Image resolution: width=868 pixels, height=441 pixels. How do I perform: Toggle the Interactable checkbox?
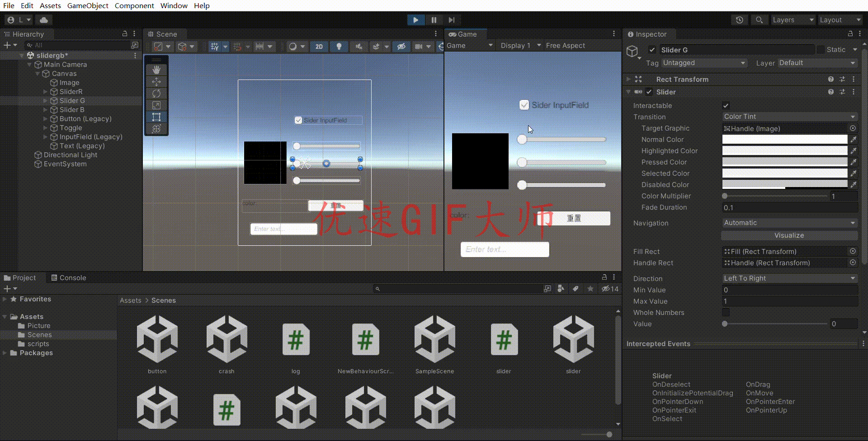[x=726, y=106]
